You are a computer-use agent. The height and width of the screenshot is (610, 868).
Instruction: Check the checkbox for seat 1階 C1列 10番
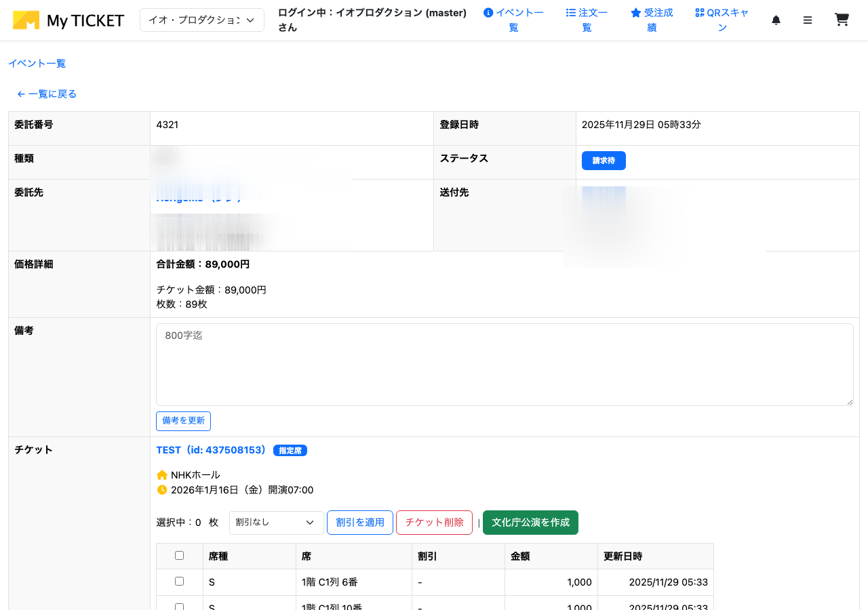point(179,607)
